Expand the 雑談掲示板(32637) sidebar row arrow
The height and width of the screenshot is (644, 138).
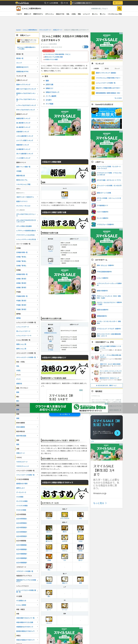[x=38, y=67]
